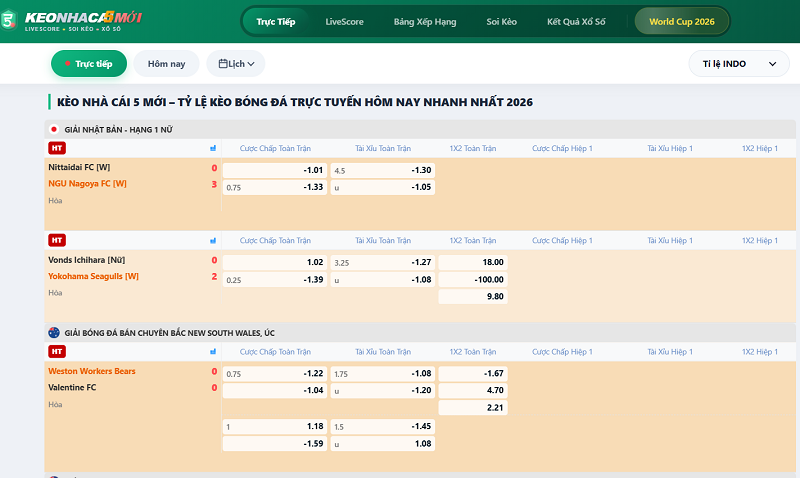This screenshot has height=478, width=800.
Task: Select Vonds Ichihara handicap odds 1.02
Action: tap(275, 262)
